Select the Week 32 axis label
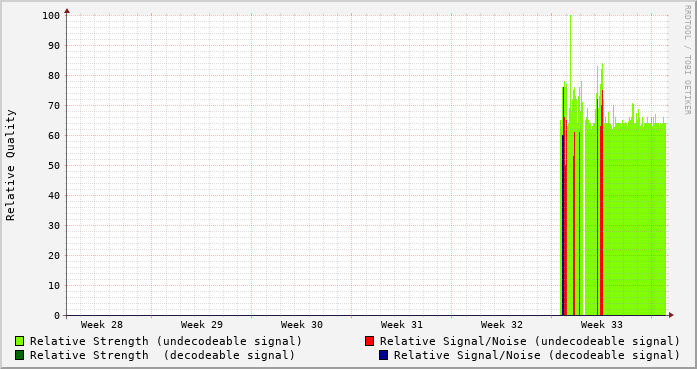 502,325
